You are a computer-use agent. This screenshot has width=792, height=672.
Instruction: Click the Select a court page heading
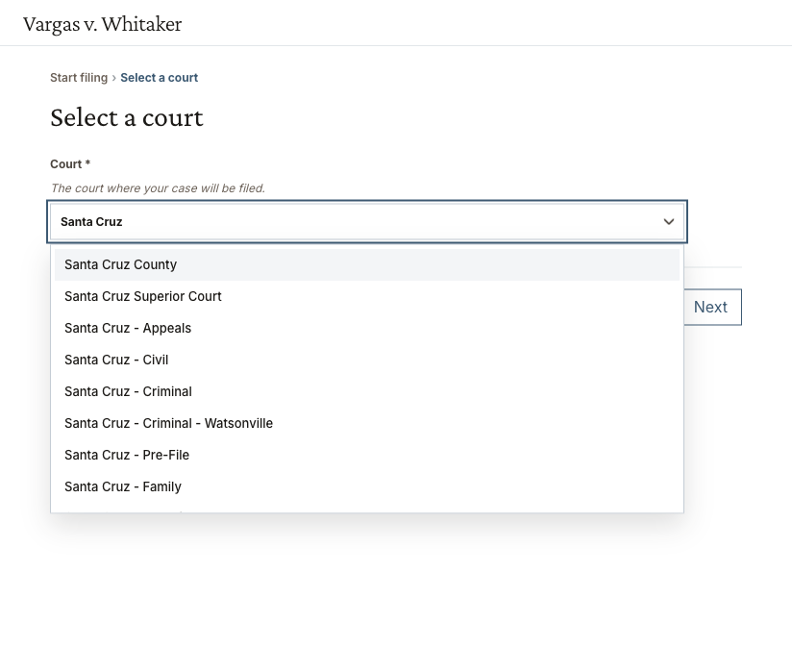point(127,118)
